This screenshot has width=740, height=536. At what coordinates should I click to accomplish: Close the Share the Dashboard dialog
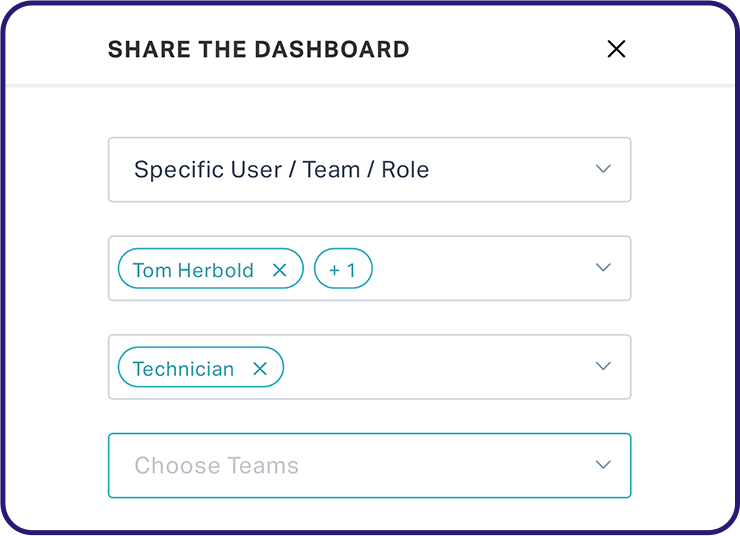pos(616,49)
